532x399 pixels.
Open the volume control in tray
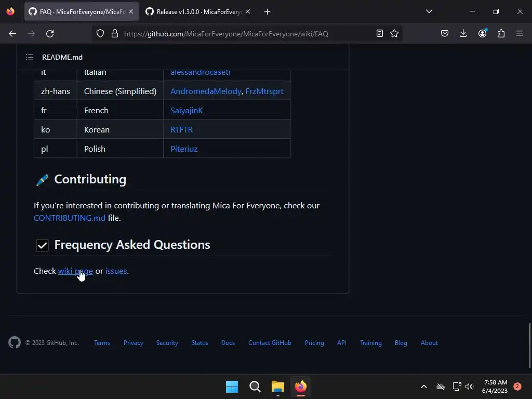coord(469,387)
